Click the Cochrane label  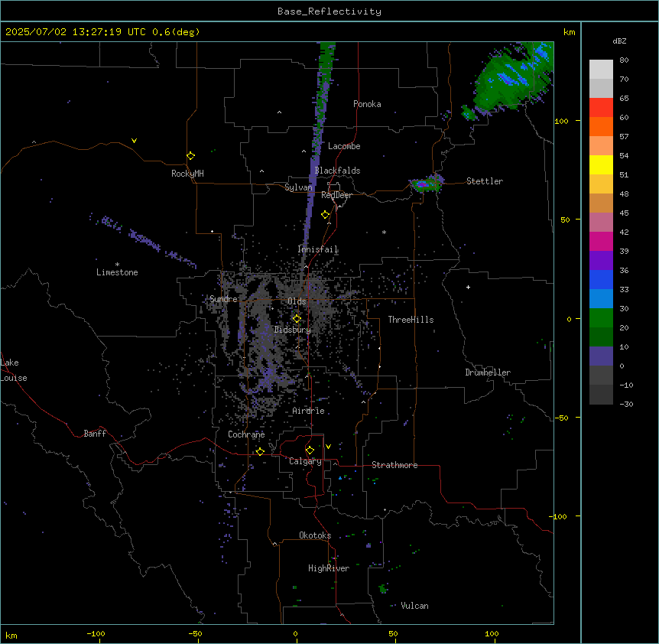[x=246, y=434]
